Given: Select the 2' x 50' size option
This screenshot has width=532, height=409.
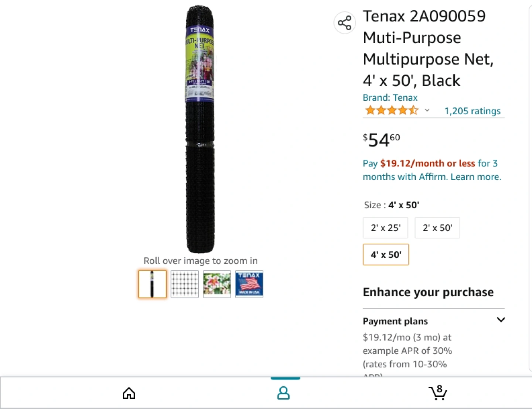Looking at the screenshot, I should [x=437, y=228].
